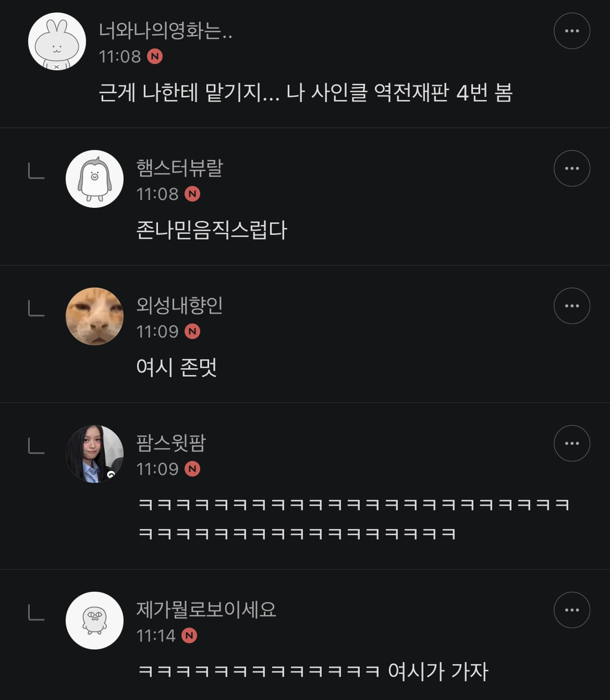
Task: Open 제가뭘로보이세요's character avatar
Action: (95, 620)
